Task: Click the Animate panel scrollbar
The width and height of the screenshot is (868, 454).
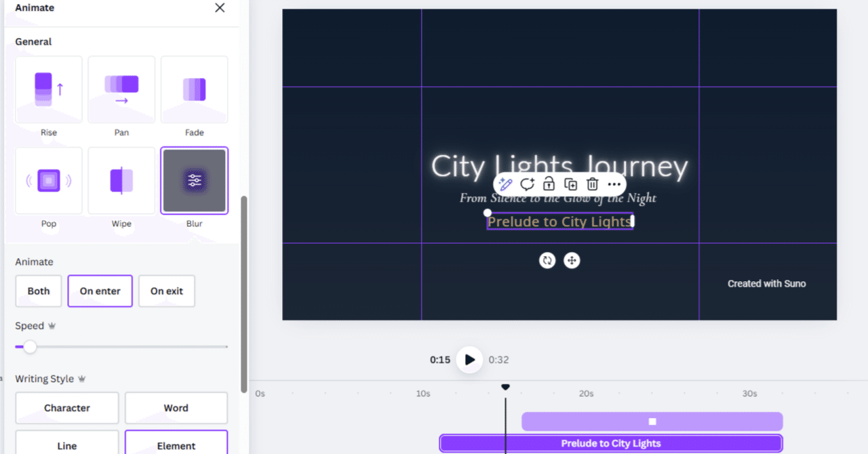Action: click(x=244, y=295)
